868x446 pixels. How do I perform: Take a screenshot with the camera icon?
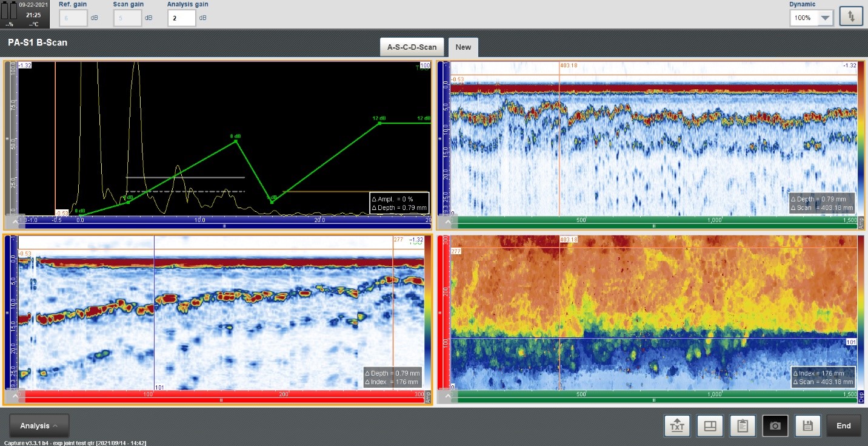(x=775, y=426)
